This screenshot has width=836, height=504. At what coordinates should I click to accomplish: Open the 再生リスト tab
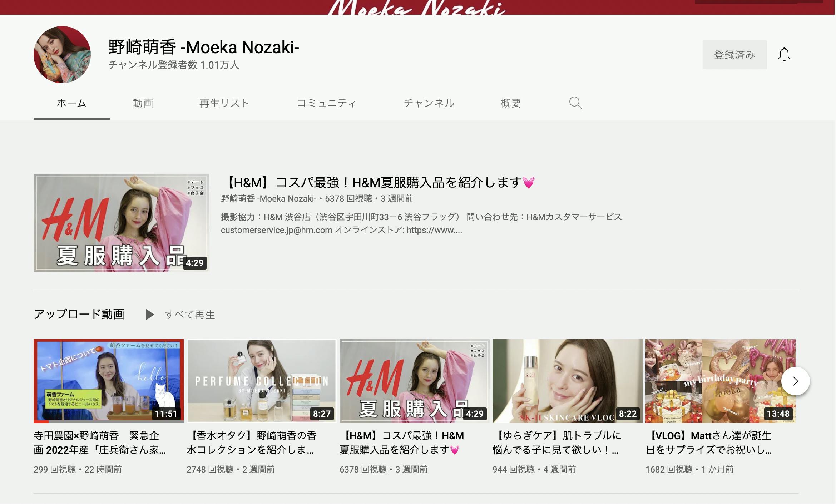pos(224,103)
